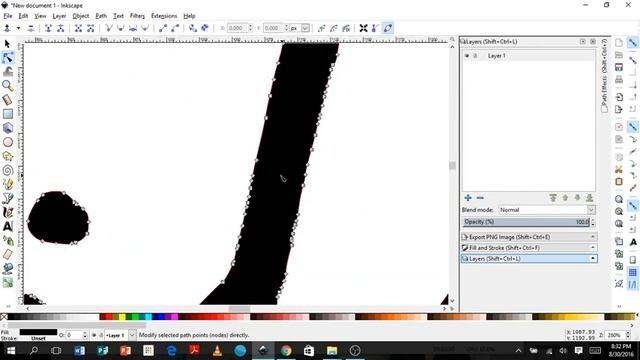Open the insert node dropdown arrow
The height and width of the screenshot is (360, 640).
(x=18, y=28)
